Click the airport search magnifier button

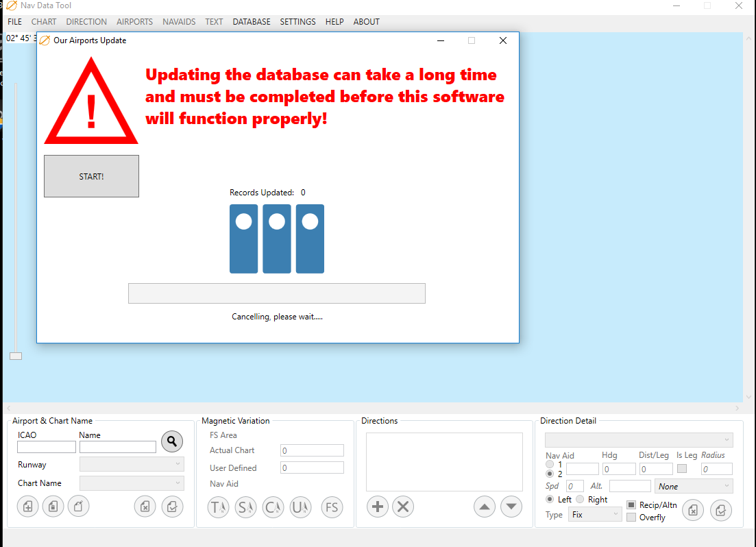point(172,441)
